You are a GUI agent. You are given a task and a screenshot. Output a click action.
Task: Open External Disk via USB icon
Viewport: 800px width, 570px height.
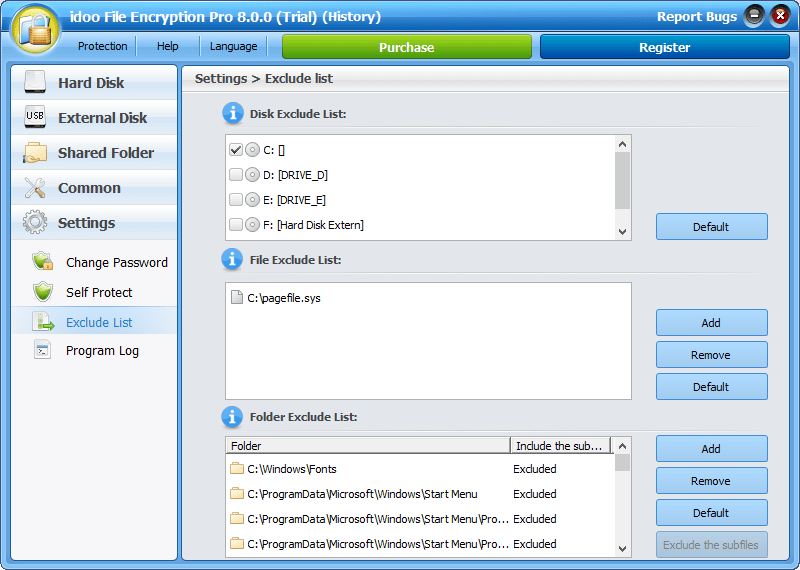click(x=35, y=118)
